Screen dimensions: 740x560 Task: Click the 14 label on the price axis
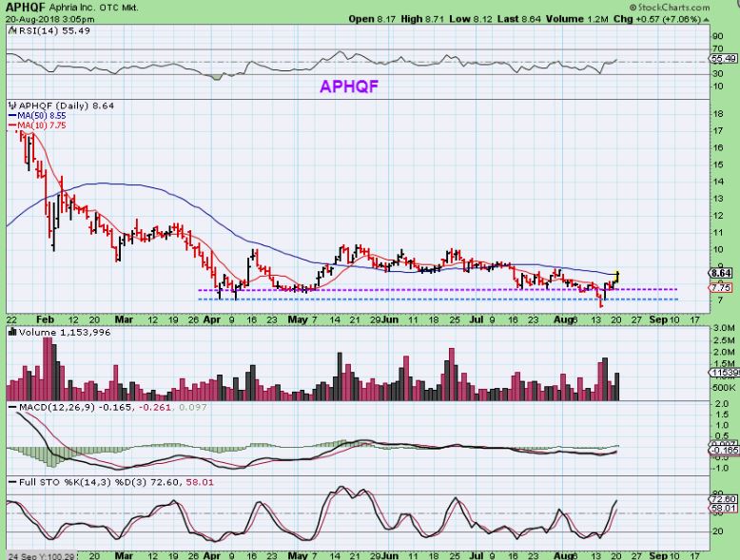point(718,182)
